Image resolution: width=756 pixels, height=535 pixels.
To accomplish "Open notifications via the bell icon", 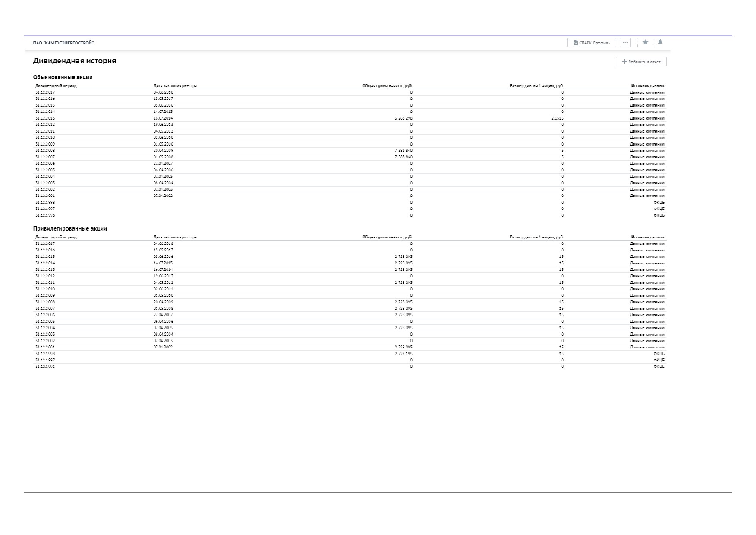I will pyautogui.click(x=660, y=42).
